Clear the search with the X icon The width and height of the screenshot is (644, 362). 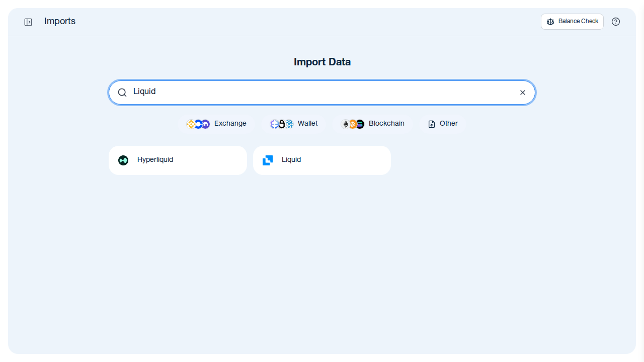pyautogui.click(x=523, y=93)
